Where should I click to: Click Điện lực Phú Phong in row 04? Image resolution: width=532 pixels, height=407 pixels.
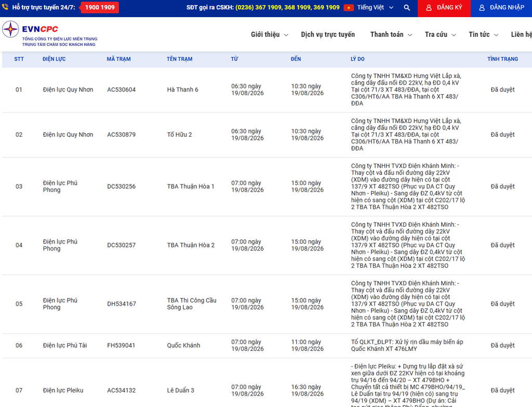click(x=60, y=245)
